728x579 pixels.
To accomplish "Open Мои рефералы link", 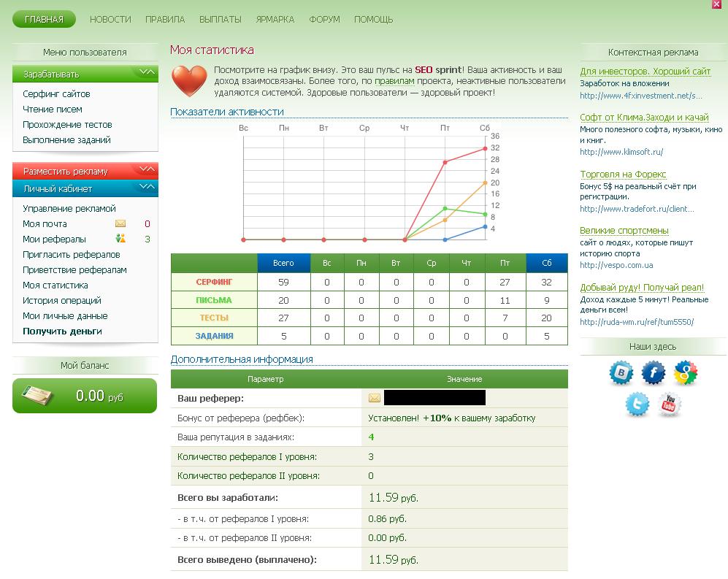I will click(54, 239).
